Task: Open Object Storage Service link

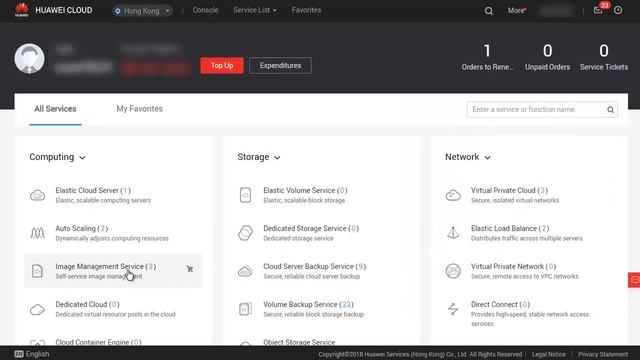Action: [x=299, y=342]
